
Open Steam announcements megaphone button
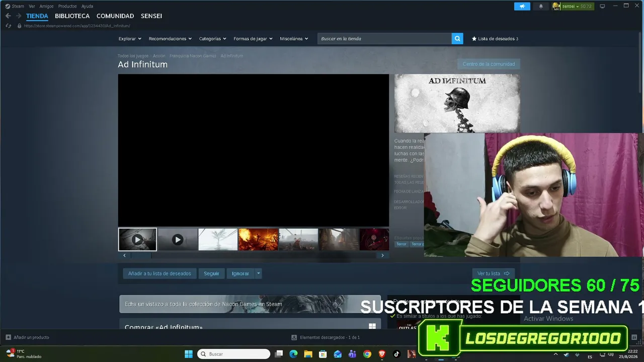pos(522,6)
